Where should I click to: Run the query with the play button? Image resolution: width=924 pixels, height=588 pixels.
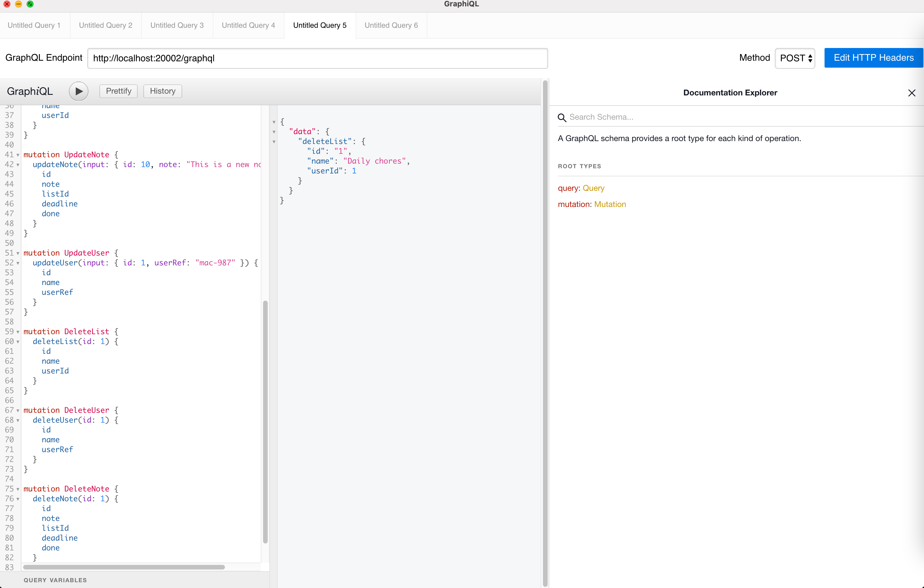(78, 91)
